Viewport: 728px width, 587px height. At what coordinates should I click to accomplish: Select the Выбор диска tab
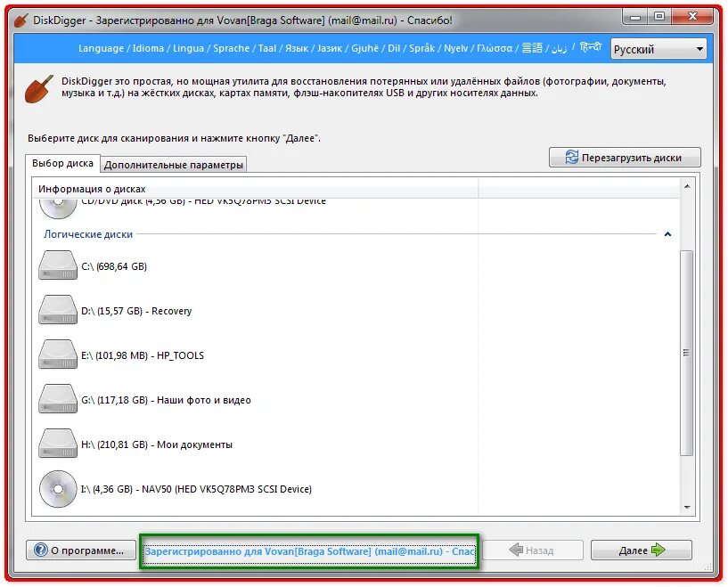tap(62, 163)
